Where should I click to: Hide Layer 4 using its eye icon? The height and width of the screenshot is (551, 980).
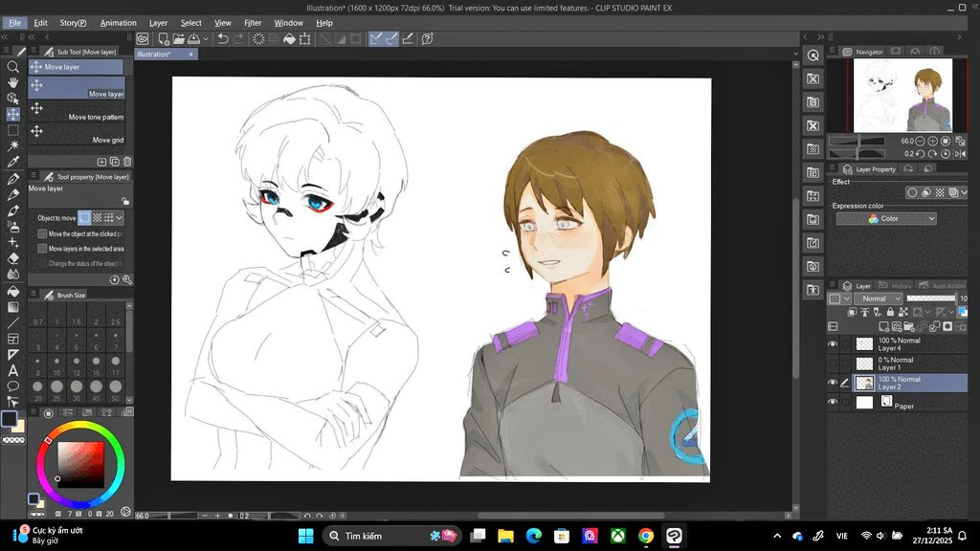pos(833,344)
